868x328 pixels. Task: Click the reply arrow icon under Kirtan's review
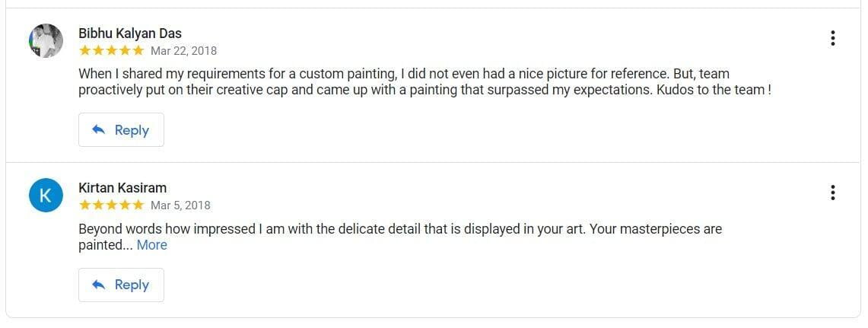coord(98,285)
